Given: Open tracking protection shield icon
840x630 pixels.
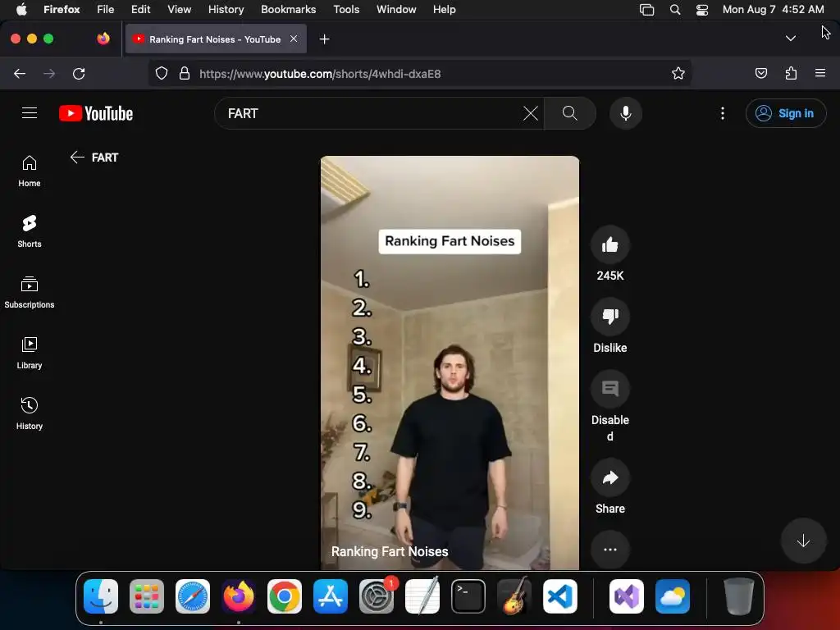Looking at the screenshot, I should 162,73.
